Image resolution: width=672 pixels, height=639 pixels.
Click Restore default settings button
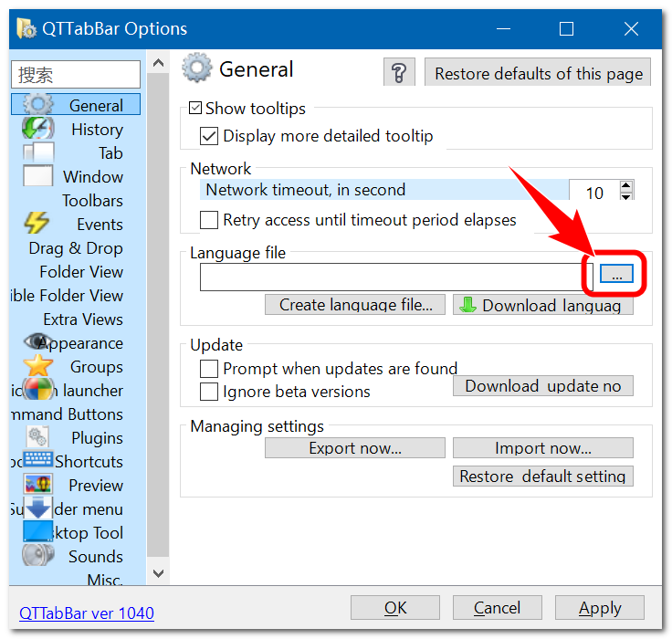[543, 477]
